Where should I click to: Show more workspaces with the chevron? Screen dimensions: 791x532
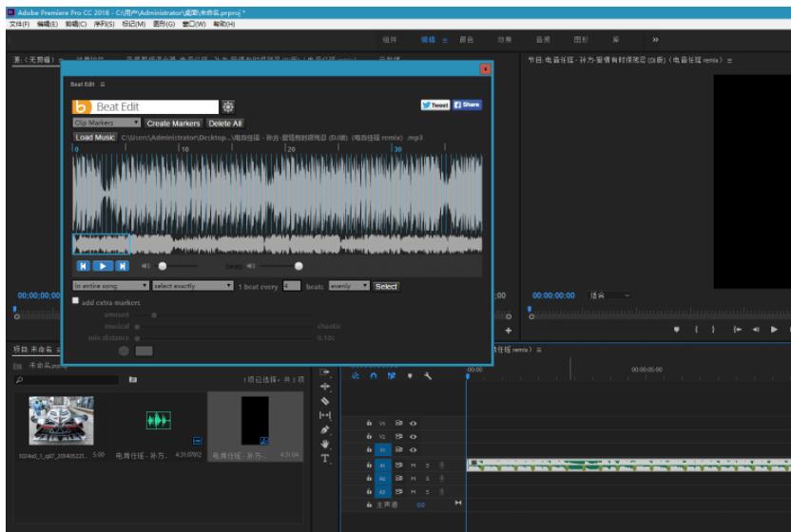[655, 39]
